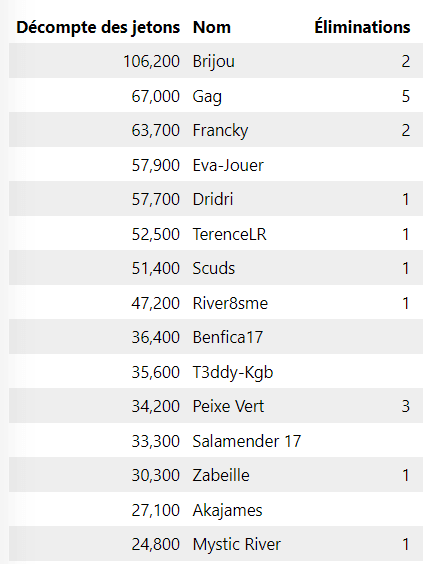This screenshot has width=423, height=564.
Task: Select the Akajames row
Action: coord(216,510)
